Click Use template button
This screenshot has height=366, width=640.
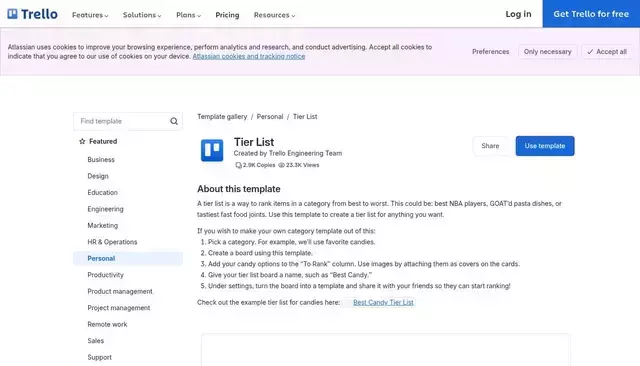tap(545, 146)
